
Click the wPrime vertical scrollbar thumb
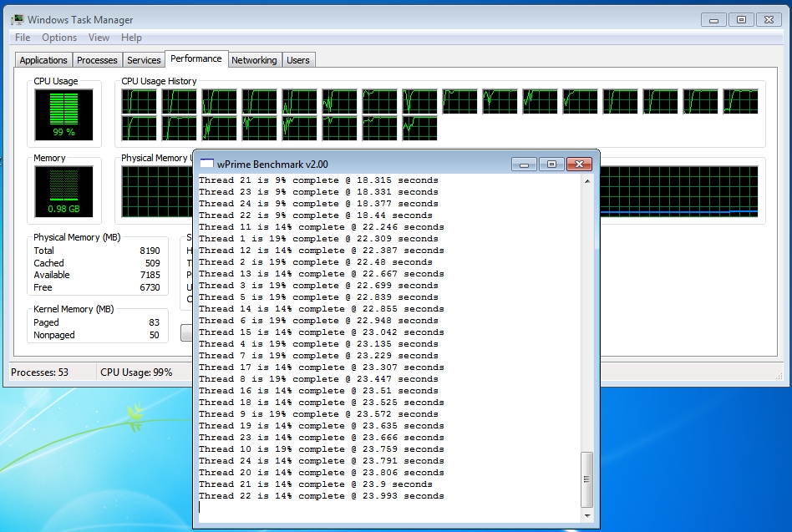pyautogui.click(x=586, y=479)
